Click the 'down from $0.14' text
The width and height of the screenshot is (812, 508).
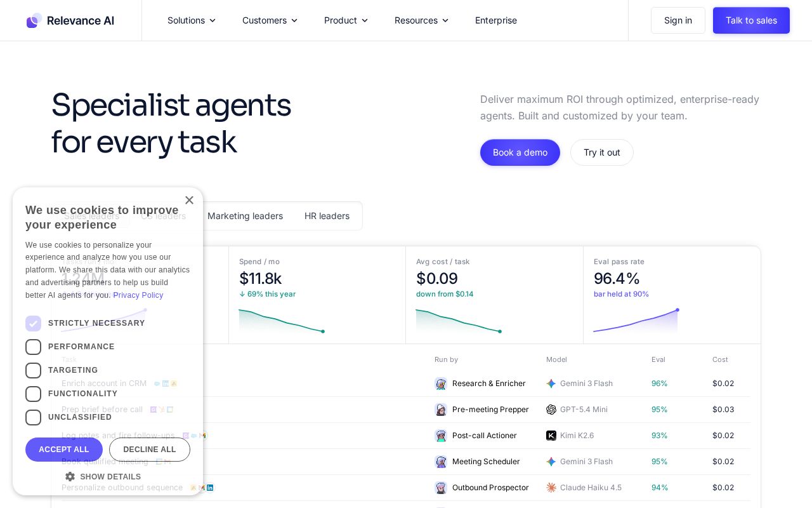(x=445, y=294)
